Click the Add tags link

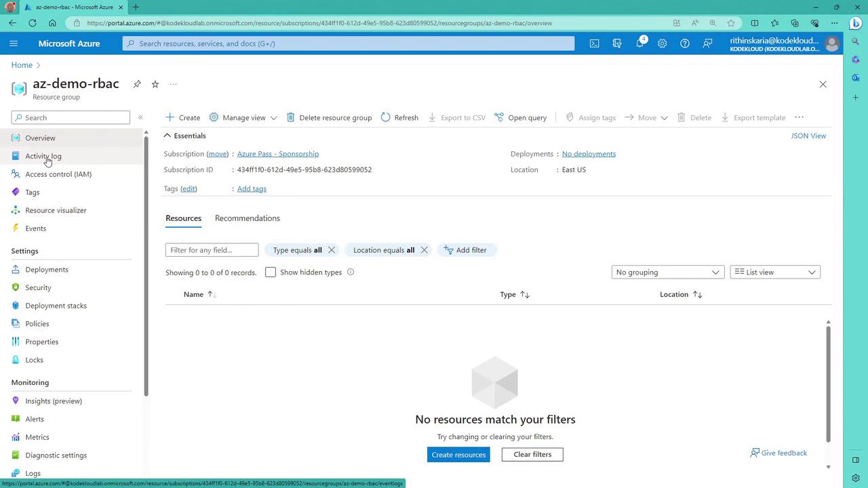252,188
